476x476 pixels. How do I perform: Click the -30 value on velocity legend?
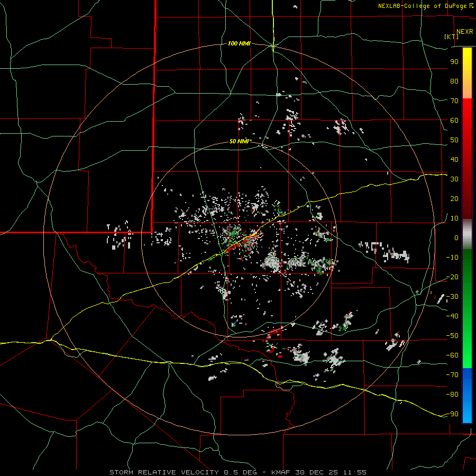[x=452, y=297]
